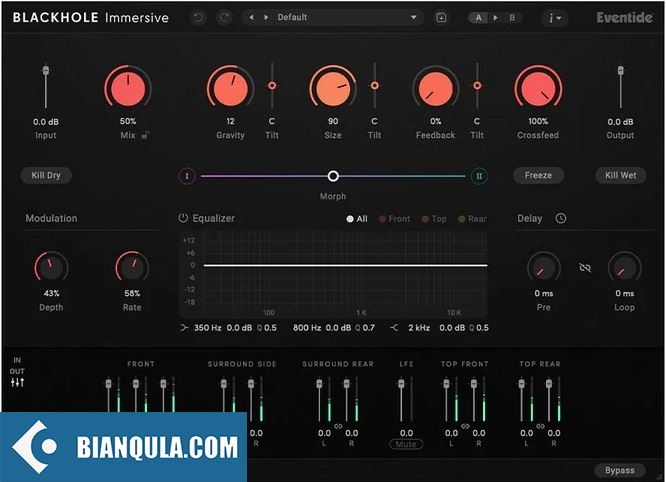
Task: Click the Loop delay knob
Action: (624, 268)
